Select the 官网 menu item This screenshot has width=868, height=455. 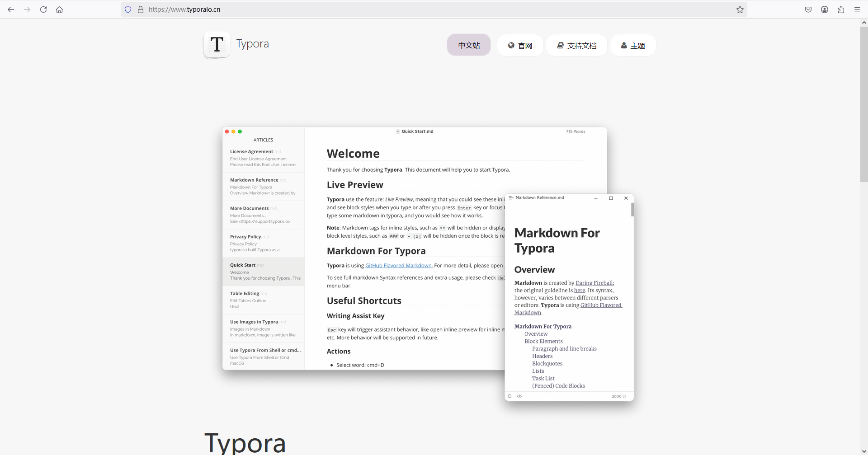[520, 45]
